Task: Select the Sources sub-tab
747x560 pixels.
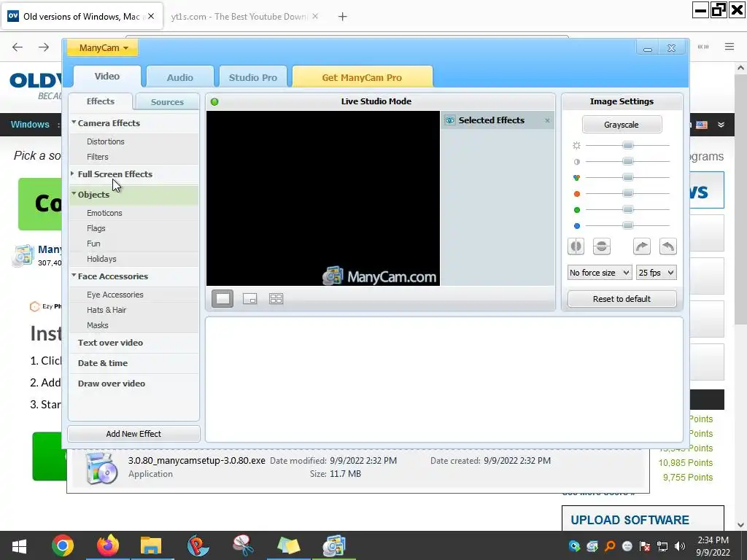Action: 167,102
